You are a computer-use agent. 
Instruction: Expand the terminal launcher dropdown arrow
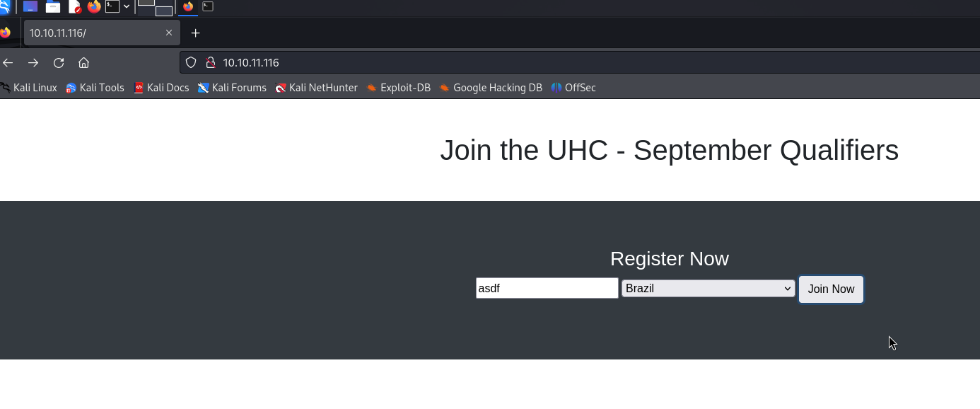pos(127,7)
